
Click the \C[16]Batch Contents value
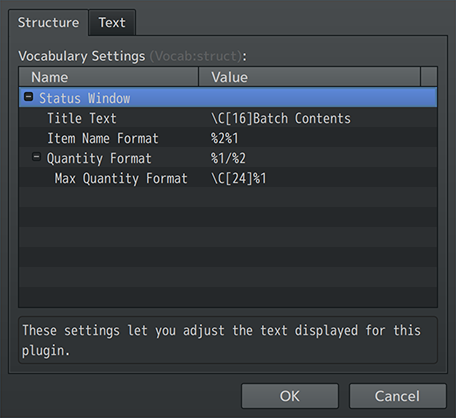tap(281, 118)
